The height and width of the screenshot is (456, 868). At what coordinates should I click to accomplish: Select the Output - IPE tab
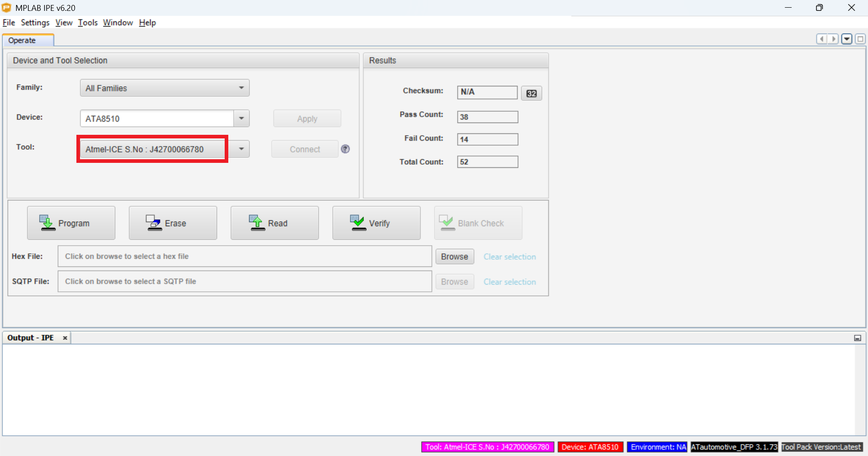pos(30,338)
